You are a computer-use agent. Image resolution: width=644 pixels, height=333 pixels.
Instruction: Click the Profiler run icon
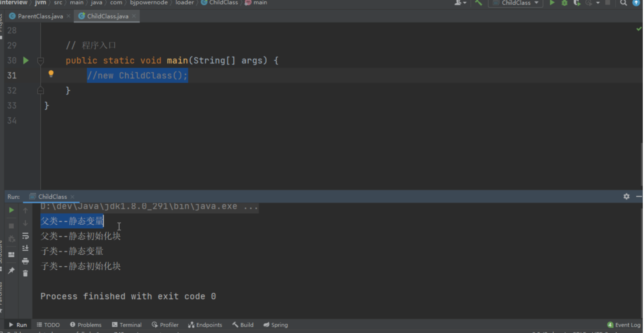coord(589,3)
